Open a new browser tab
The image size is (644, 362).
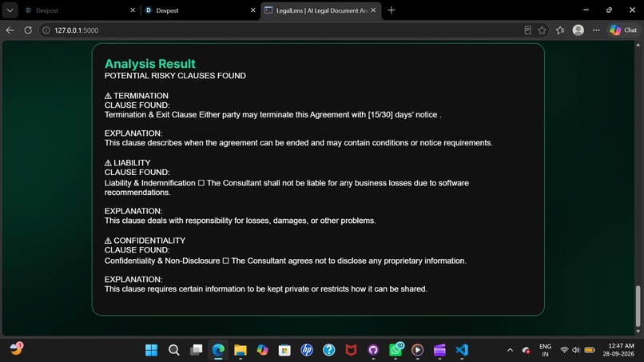pos(392,10)
